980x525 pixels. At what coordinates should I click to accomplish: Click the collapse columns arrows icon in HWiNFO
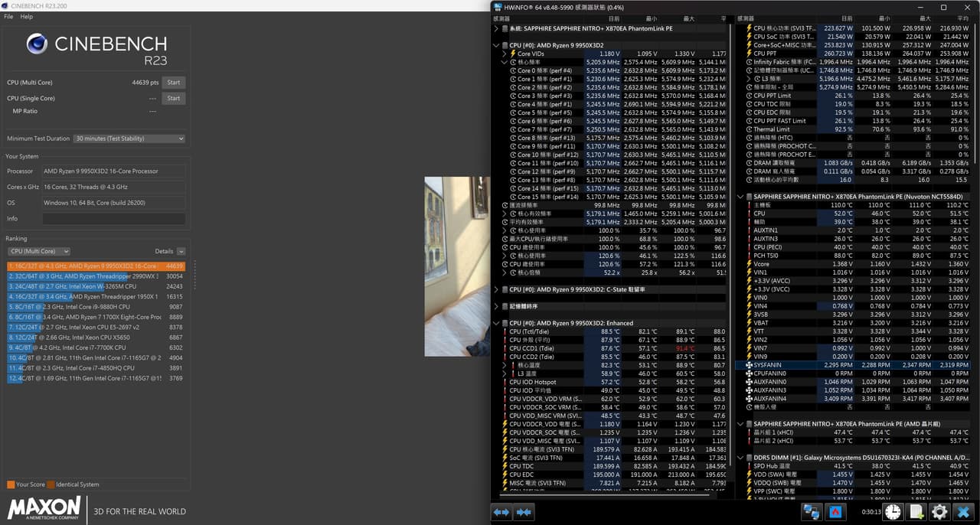click(524, 512)
